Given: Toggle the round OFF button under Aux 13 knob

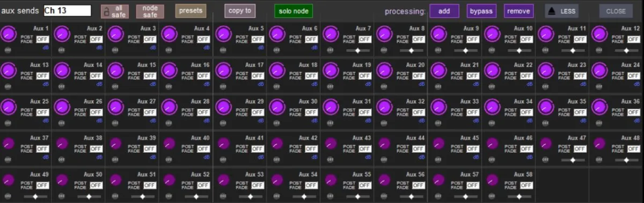Looking at the screenshot, I should [8, 86].
